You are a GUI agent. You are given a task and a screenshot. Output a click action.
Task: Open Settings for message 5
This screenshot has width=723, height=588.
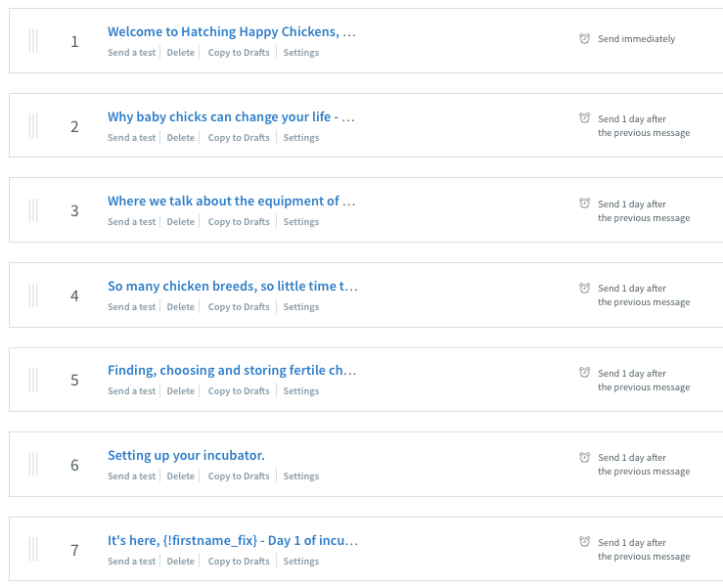pos(300,391)
